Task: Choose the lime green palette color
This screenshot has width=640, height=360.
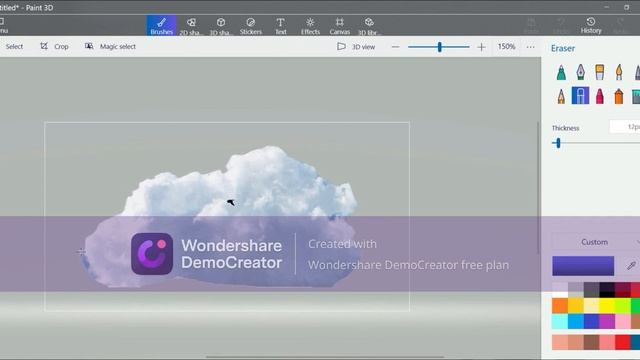Action: coord(623,305)
